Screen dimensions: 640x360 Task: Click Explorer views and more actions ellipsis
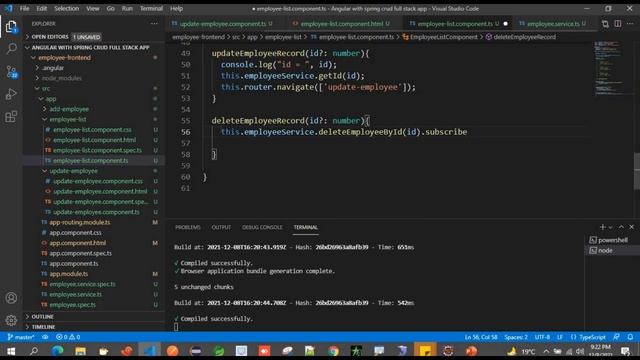(154, 24)
